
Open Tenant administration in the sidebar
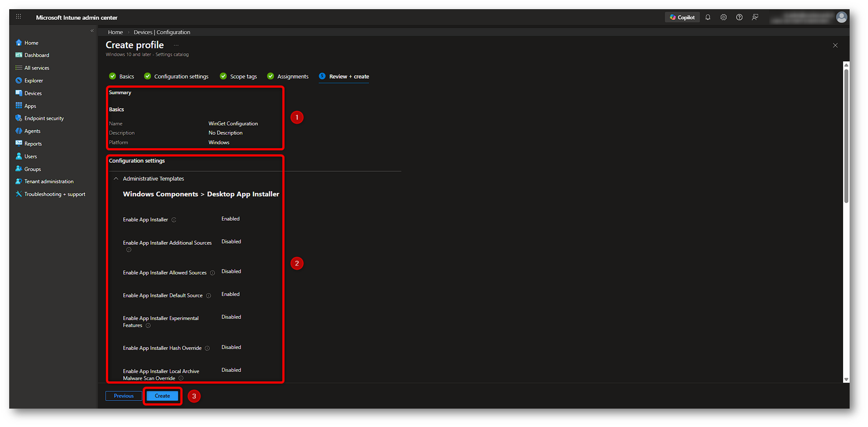click(45, 181)
